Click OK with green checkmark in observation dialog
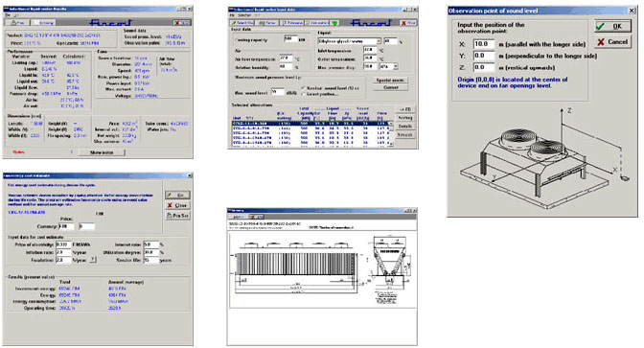The height and width of the screenshot is (348, 644). point(612,26)
